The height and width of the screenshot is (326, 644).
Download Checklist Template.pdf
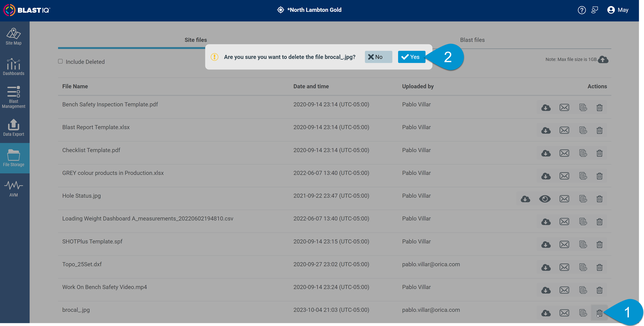pyautogui.click(x=546, y=153)
